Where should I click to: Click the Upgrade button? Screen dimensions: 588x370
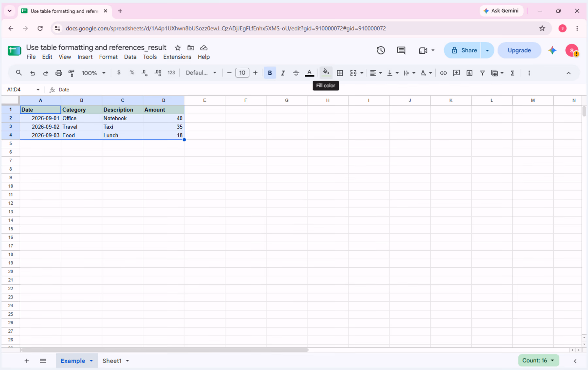pos(519,50)
